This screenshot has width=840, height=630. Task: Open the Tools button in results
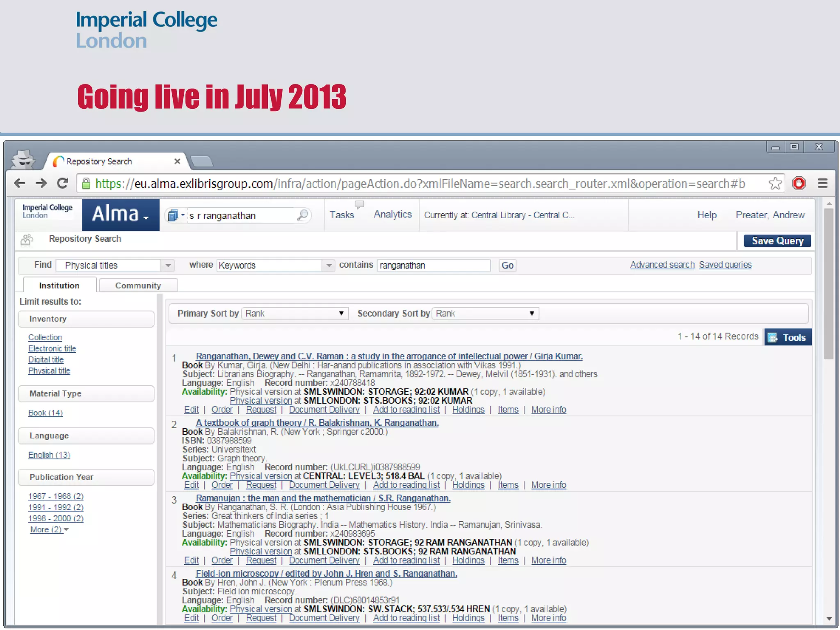pos(787,338)
